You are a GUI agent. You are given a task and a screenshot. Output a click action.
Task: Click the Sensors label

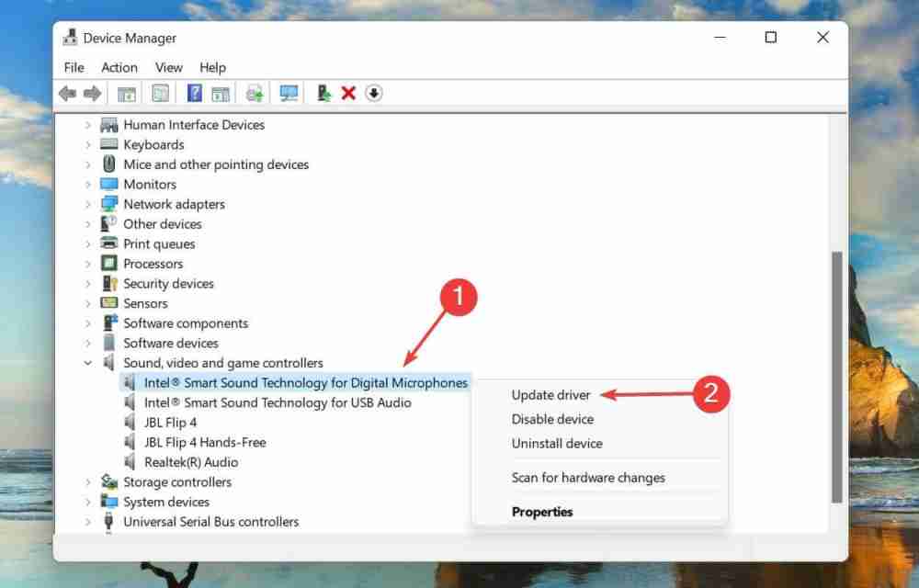(145, 303)
